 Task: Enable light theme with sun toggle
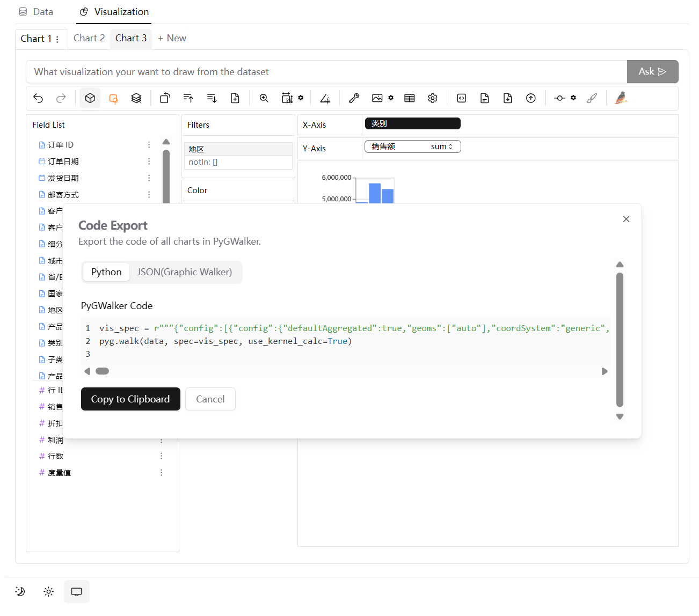point(48,591)
